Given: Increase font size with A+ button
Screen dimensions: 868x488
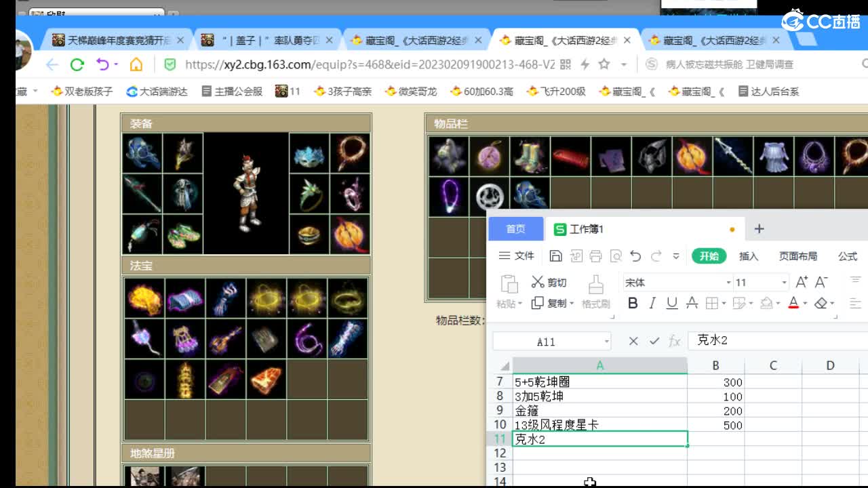Looking at the screenshot, I should (x=802, y=282).
